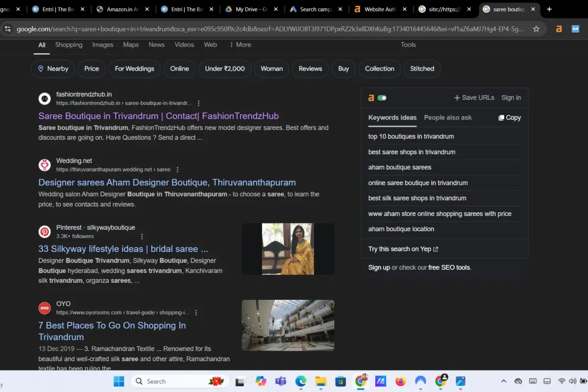
Task: Open Windows Start menu
Action: (x=119, y=381)
